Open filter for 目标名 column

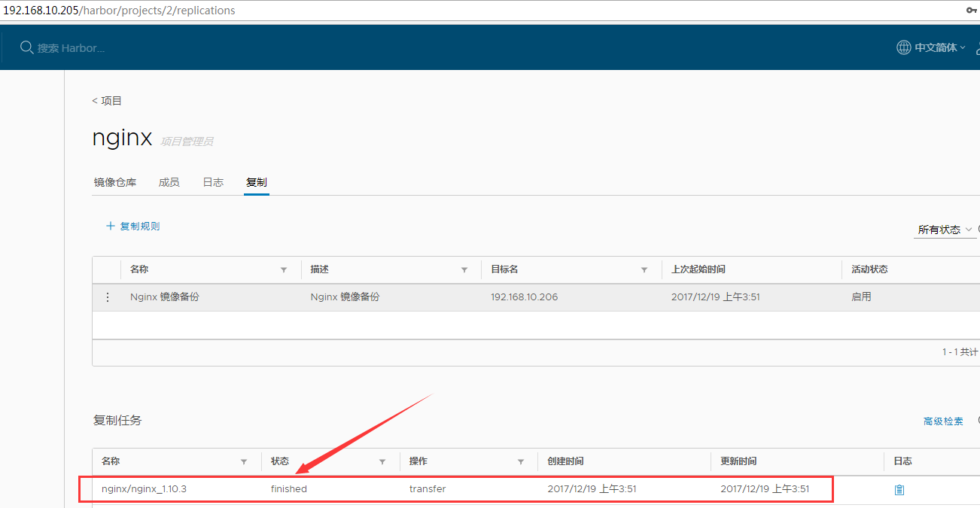click(x=644, y=269)
